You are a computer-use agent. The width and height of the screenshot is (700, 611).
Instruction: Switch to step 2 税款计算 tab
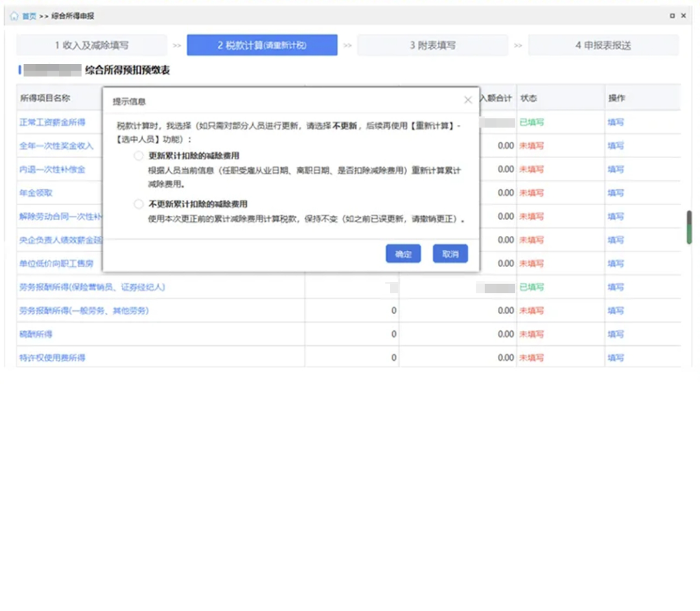[x=262, y=45]
